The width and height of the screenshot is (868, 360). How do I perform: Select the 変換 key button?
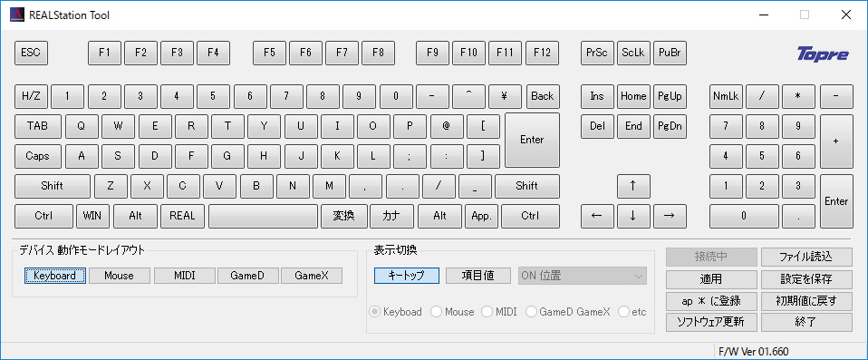point(343,216)
